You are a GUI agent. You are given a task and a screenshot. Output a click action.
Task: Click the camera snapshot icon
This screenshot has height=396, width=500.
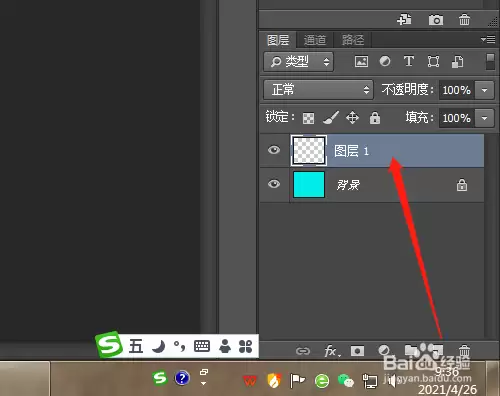(436, 20)
